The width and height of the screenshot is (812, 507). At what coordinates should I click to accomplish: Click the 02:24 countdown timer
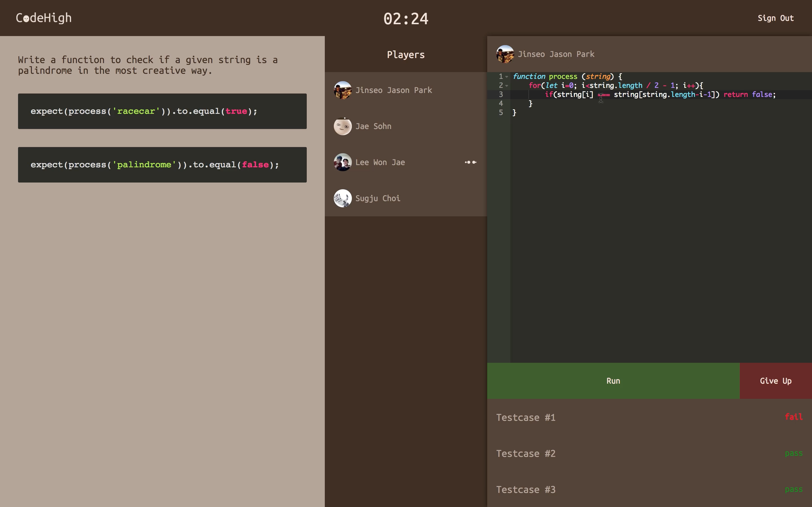coord(406,19)
